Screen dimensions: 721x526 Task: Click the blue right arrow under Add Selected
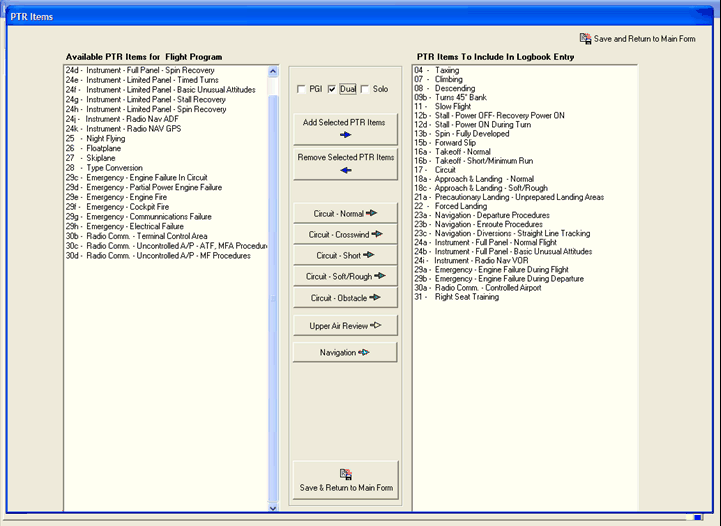tap(346, 134)
